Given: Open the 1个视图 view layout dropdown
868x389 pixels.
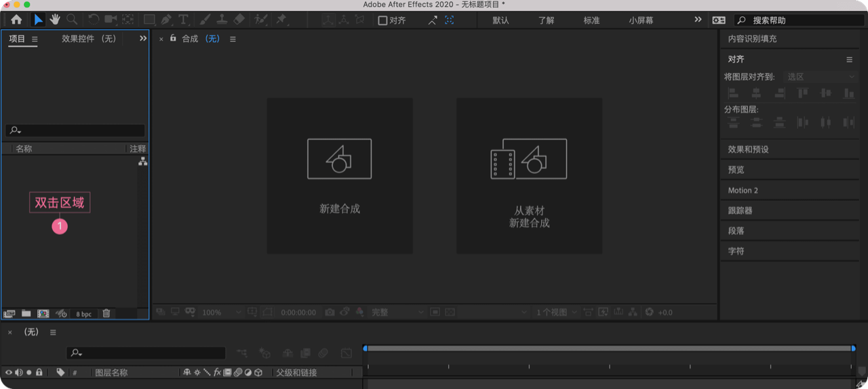Looking at the screenshot, I should 557,312.
